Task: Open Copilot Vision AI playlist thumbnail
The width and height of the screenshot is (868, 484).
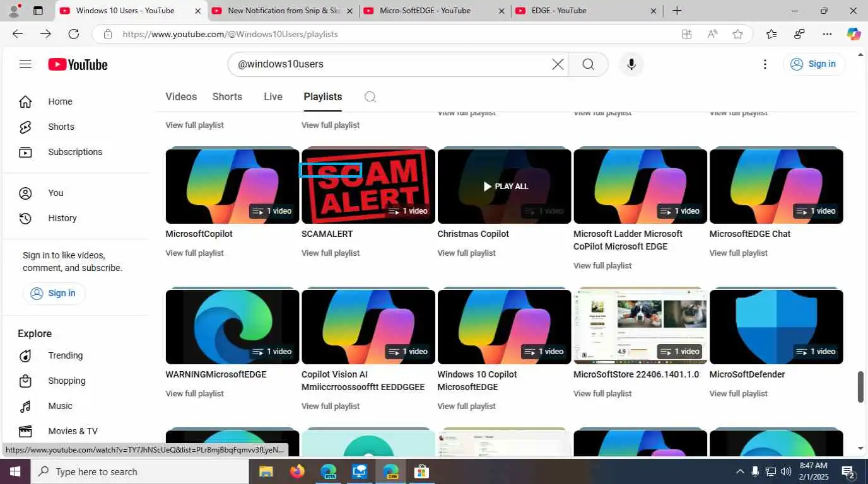Action: [x=368, y=326]
